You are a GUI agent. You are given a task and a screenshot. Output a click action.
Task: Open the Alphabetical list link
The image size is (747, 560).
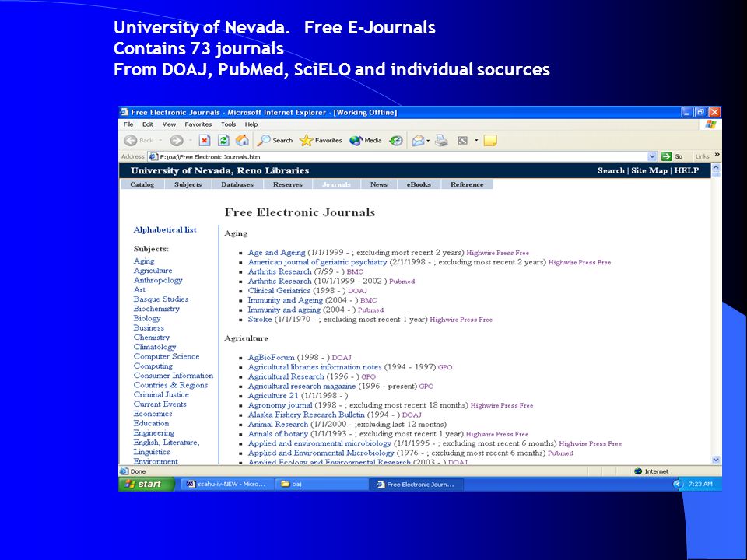tap(165, 230)
